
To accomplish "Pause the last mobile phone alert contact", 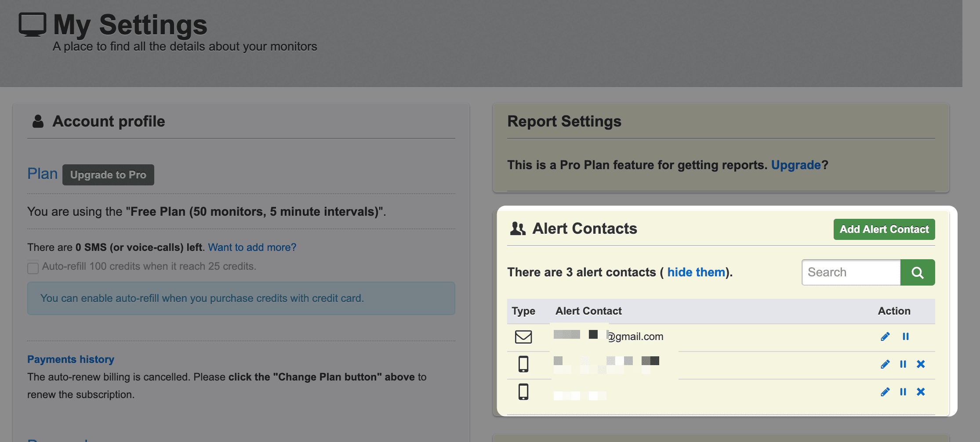I will tap(903, 392).
